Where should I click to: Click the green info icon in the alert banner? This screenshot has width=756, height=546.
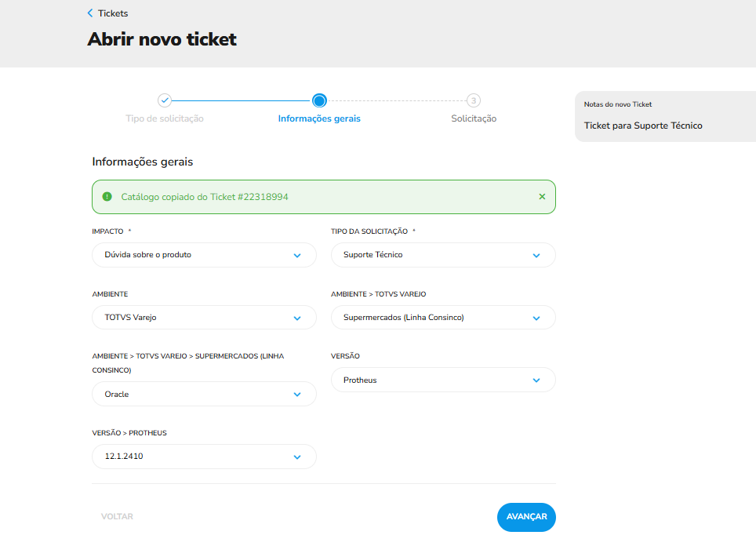tap(106, 197)
